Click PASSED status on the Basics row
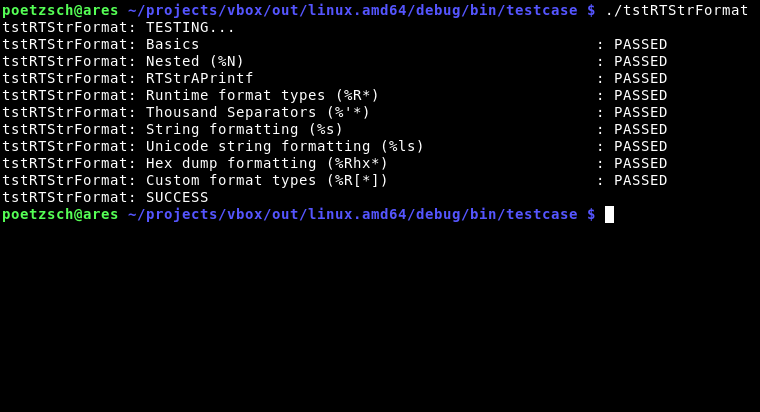Viewport: 760px width, 412px height. (640, 44)
